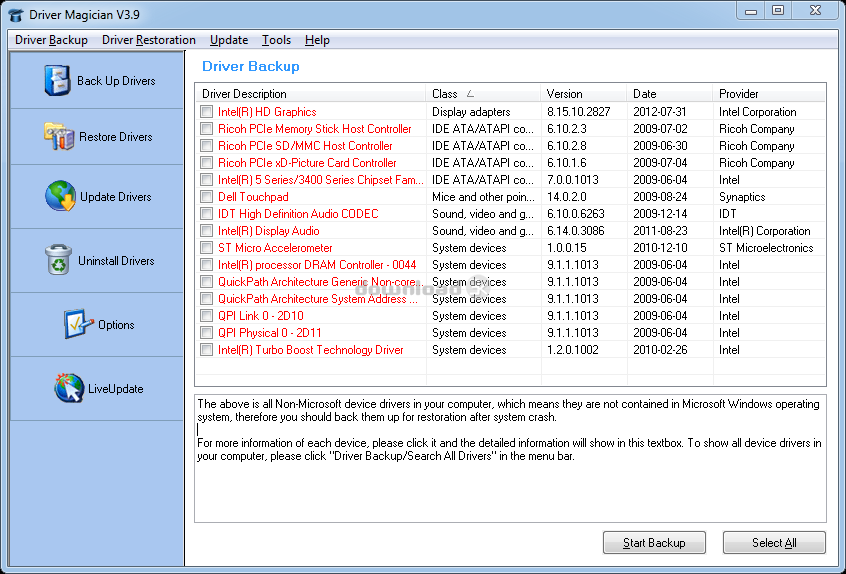
Task: Select Intel(R) Turbo Boost Technology Driver row text
Action: click(311, 350)
